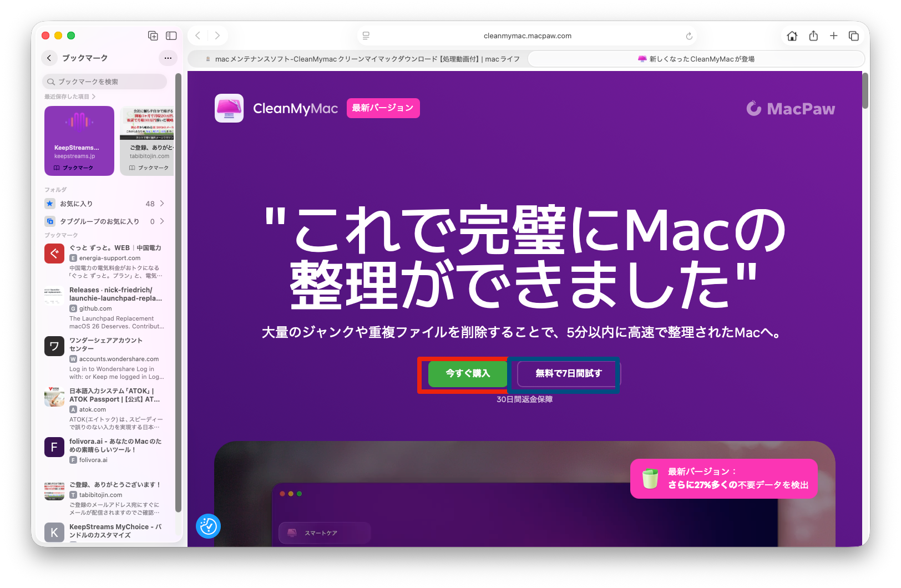The width and height of the screenshot is (901, 588).
Task: Open the home page icon
Action: coord(792,36)
